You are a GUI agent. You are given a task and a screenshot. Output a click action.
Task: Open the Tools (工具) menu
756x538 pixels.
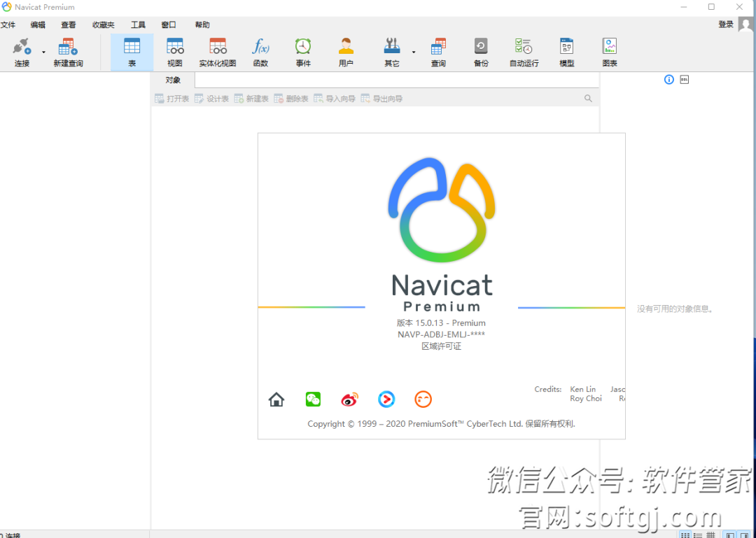[138, 24]
